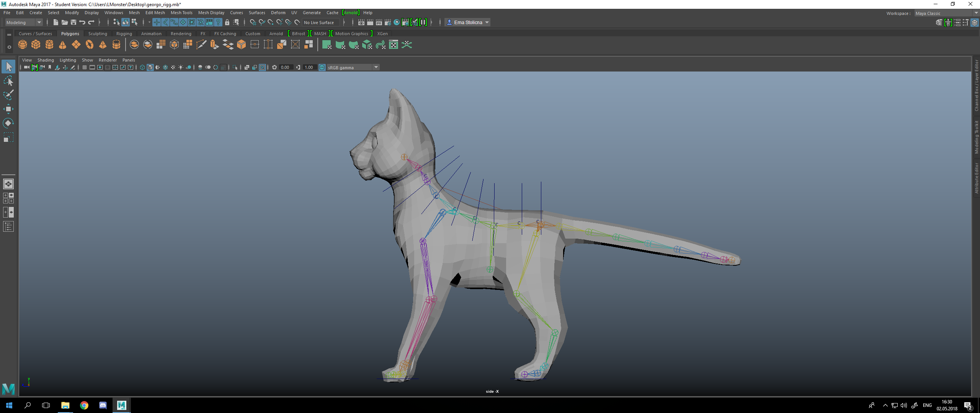Open the Maya Classic workspace dropdown

coord(946,13)
